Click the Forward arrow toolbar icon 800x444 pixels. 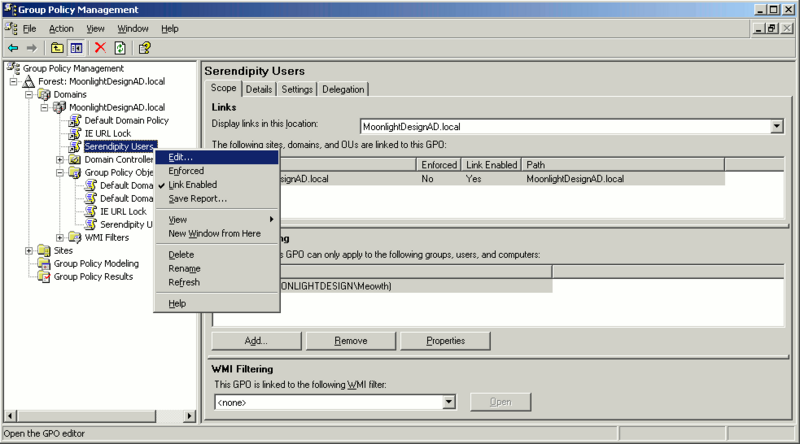[32, 48]
